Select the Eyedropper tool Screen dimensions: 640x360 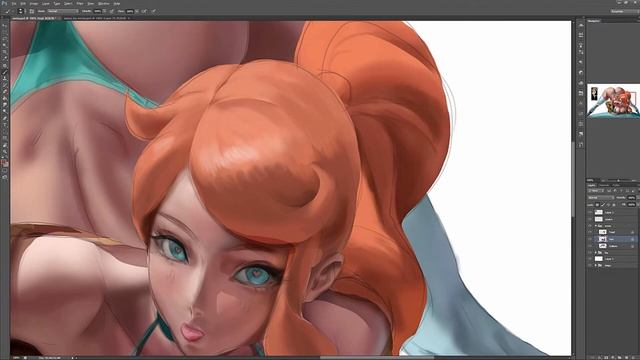coord(5,58)
